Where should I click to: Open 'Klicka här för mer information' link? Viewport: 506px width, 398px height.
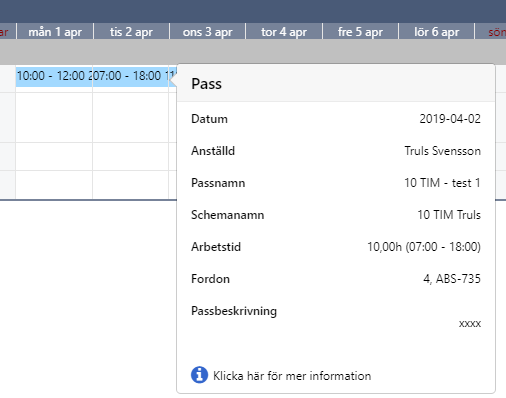(292, 376)
